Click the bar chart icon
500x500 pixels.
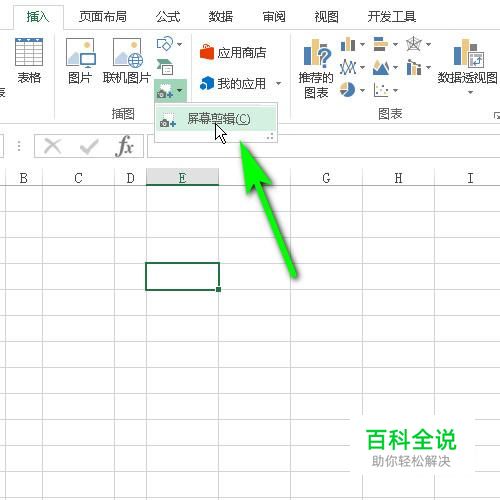[x=381, y=44]
